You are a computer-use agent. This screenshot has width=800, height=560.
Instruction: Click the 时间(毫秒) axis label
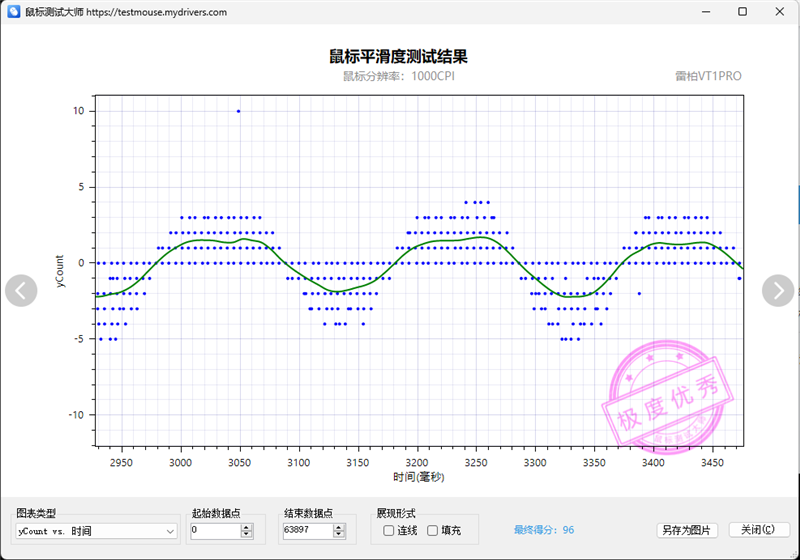(419, 477)
